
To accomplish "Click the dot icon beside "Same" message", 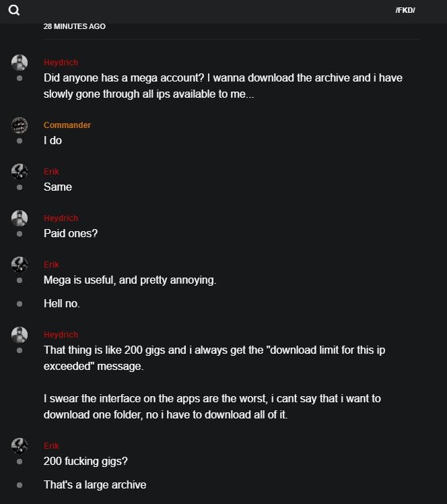I will pyautogui.click(x=20, y=187).
